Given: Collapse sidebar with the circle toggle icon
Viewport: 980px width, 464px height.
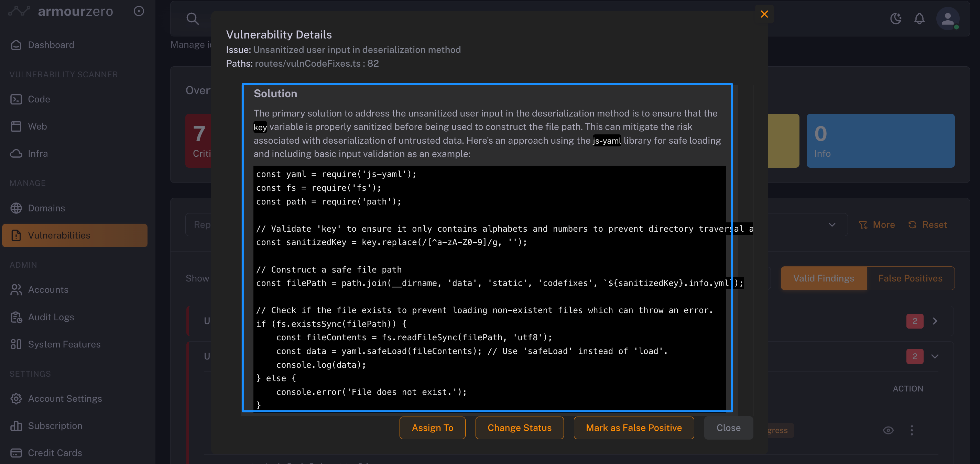Looking at the screenshot, I should coord(139,11).
